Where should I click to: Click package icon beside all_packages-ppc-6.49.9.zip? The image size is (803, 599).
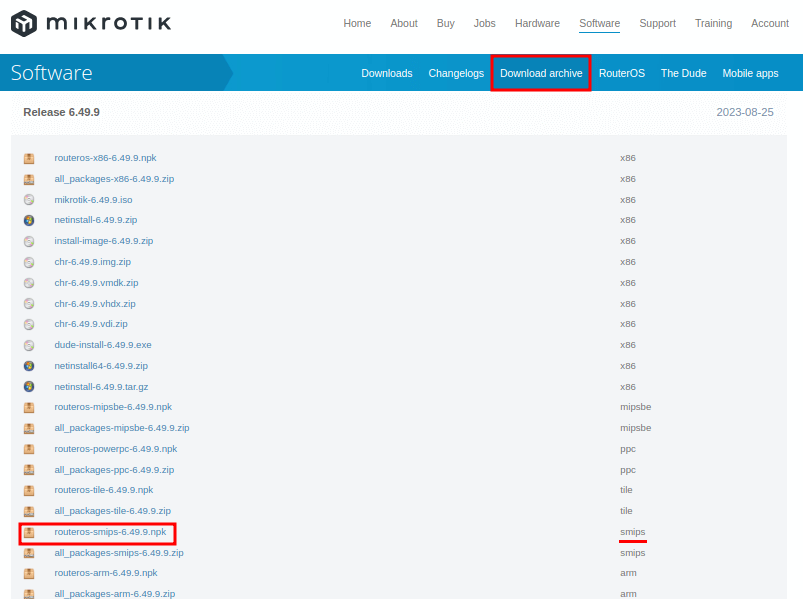[29, 470]
